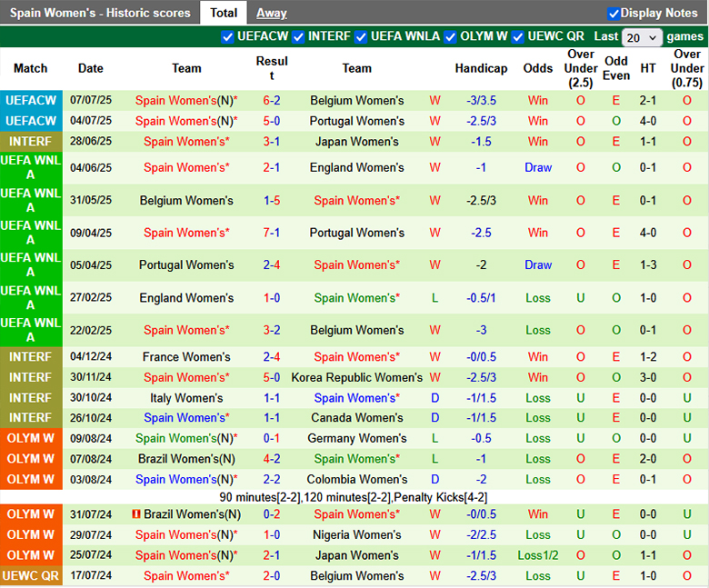This screenshot has width=709, height=588.
Task: Click the 4-2 result for Brazil Women's(N)
Action: click(272, 459)
